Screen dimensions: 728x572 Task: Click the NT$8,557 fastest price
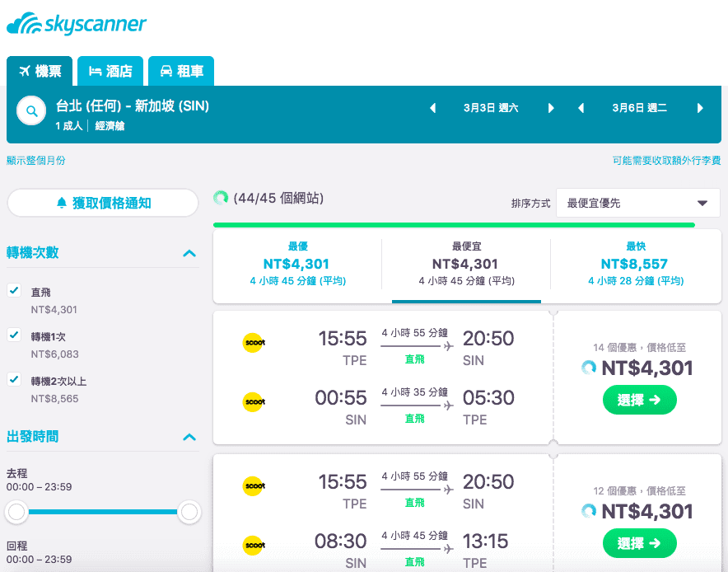coord(634,265)
